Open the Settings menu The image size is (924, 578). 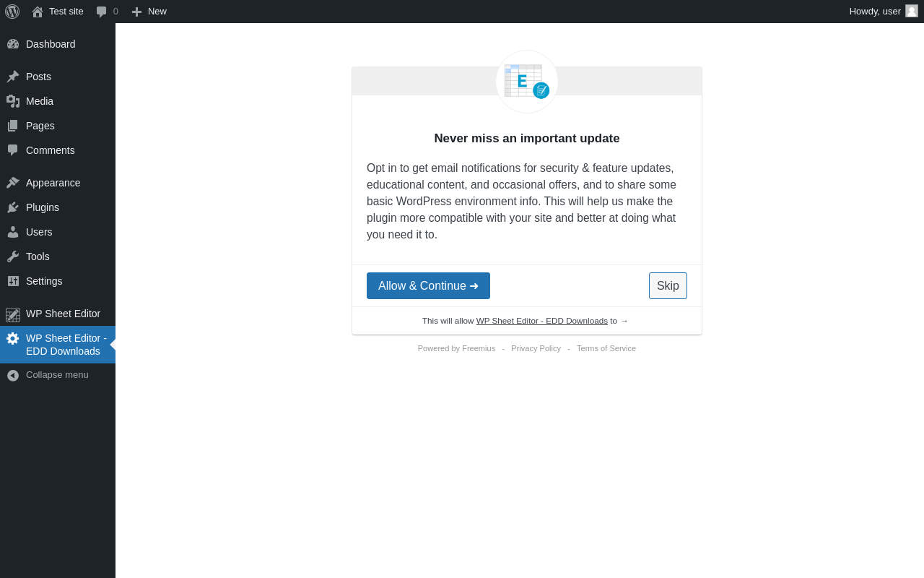[x=58, y=281]
